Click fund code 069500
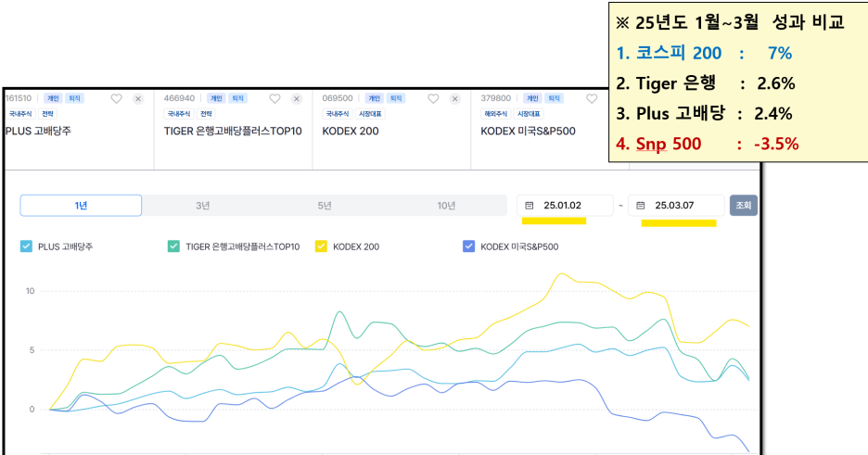 tap(338, 98)
